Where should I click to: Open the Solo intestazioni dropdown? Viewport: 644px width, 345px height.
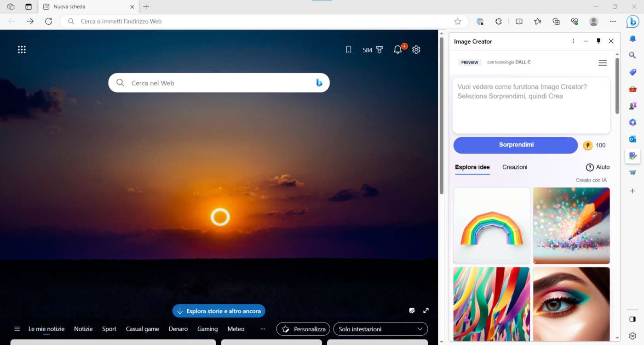(380, 329)
